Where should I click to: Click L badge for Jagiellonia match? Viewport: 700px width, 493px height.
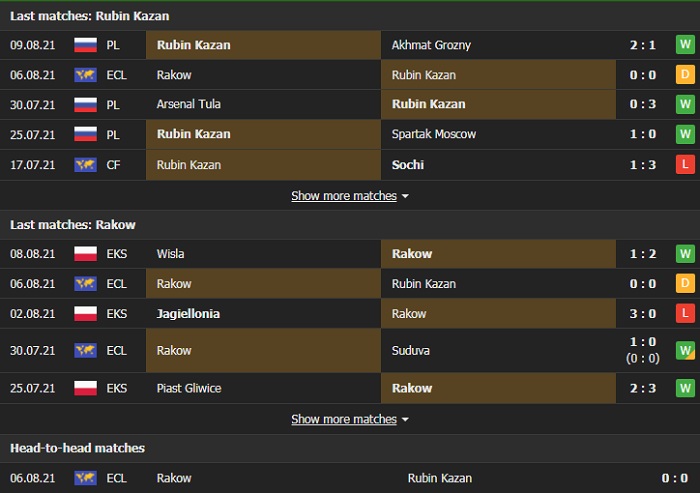[x=685, y=313]
